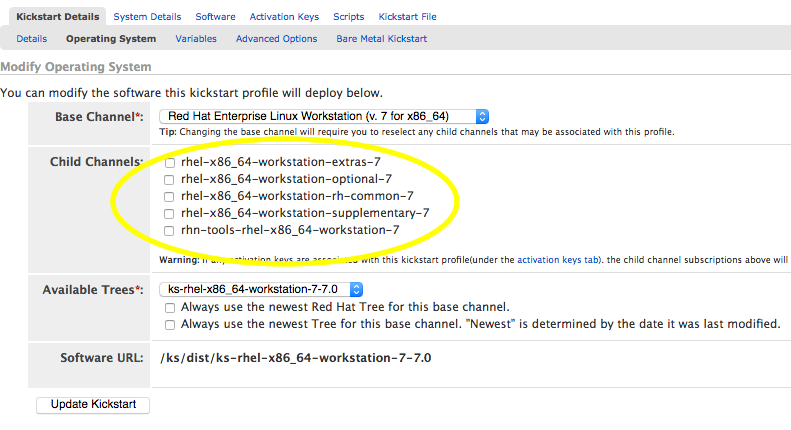Enable always use newest Red Hat Tree

point(170,308)
